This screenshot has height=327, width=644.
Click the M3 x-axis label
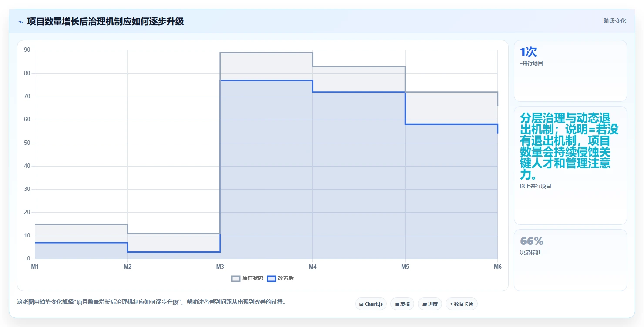[220, 267]
